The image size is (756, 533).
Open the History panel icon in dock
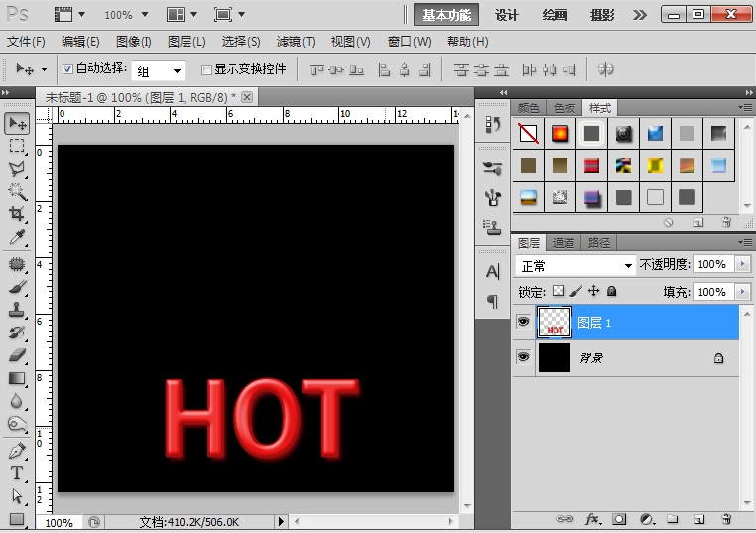pos(493,124)
